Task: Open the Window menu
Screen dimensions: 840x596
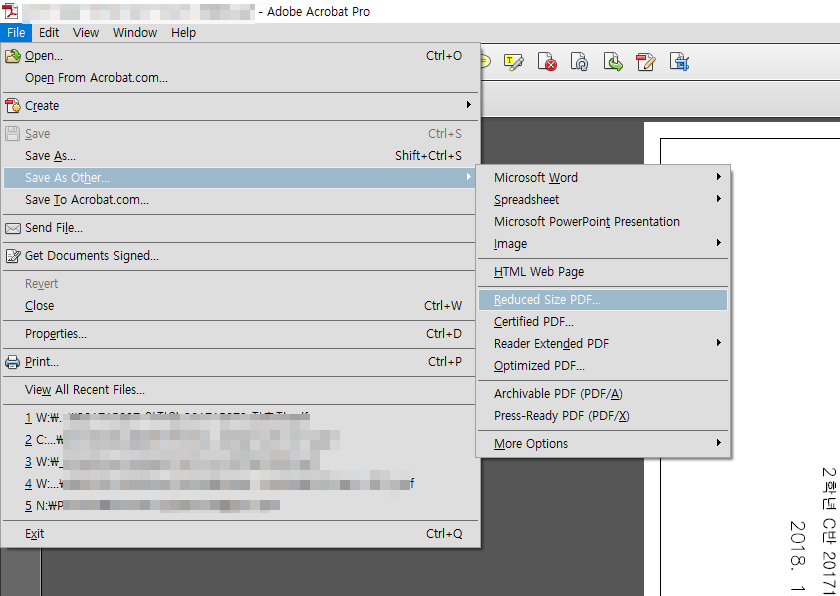Action: (x=134, y=32)
